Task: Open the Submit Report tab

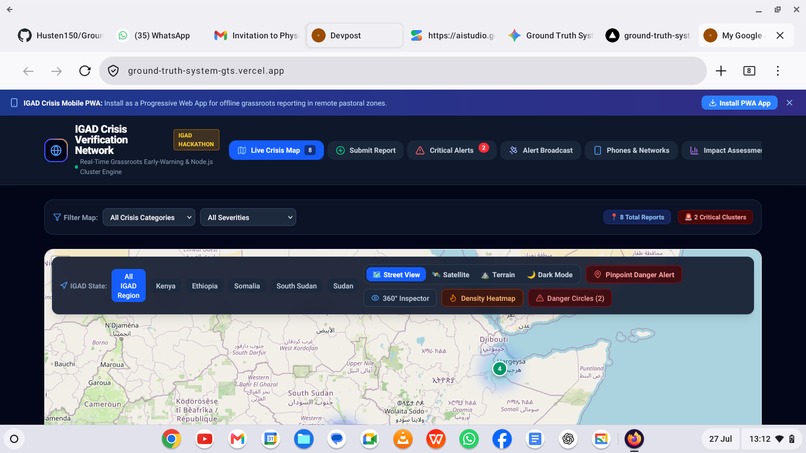Action: click(x=365, y=150)
